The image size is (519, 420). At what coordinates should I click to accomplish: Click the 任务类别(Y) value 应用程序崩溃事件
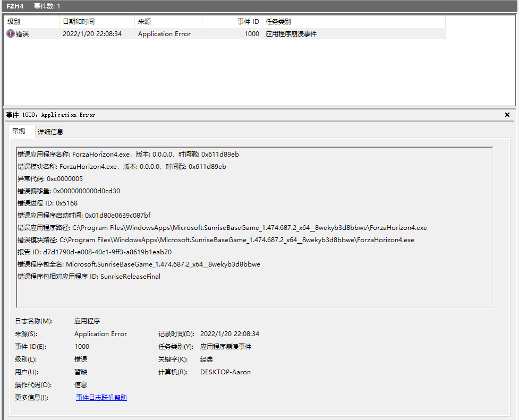tap(226, 347)
